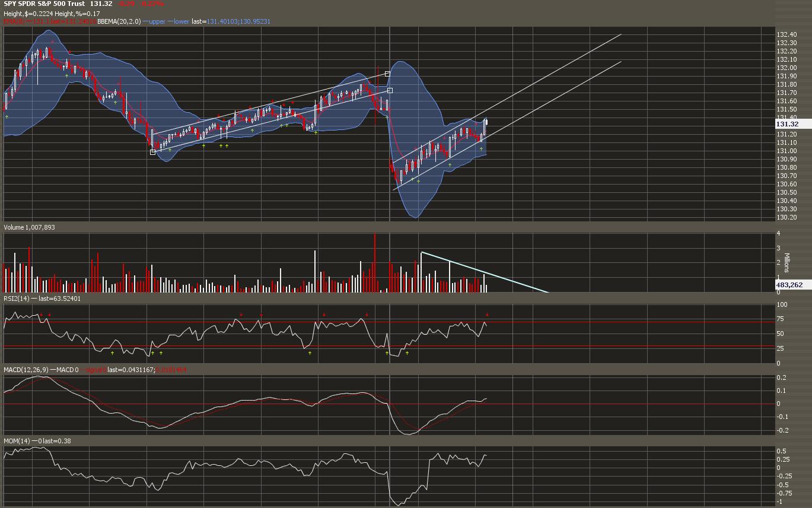Select the Volume panel header
The width and height of the screenshot is (812, 508).
coord(29,227)
